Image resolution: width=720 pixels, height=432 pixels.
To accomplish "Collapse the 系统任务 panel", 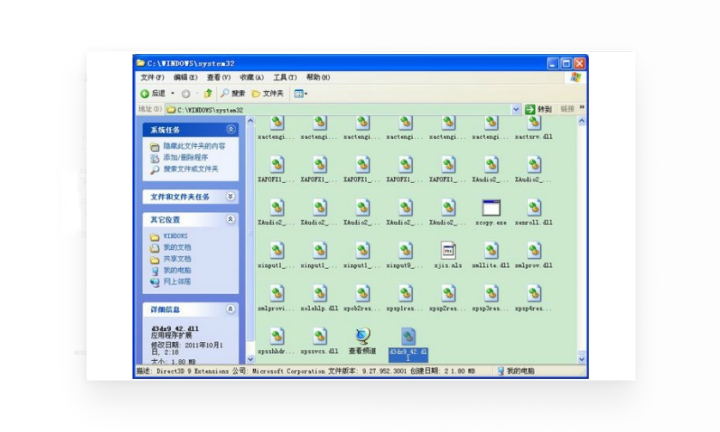I will (231, 129).
